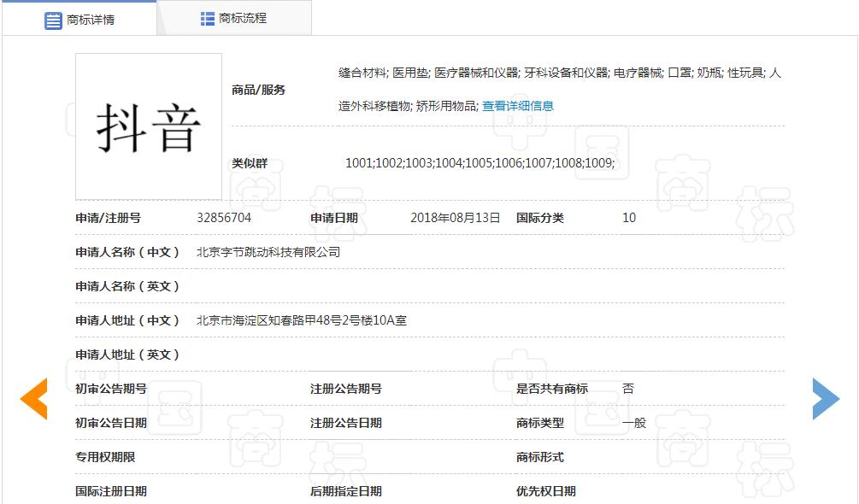This screenshot has width=859, height=504.
Task: Click the 商品/服务 label
Action: pyautogui.click(x=259, y=90)
